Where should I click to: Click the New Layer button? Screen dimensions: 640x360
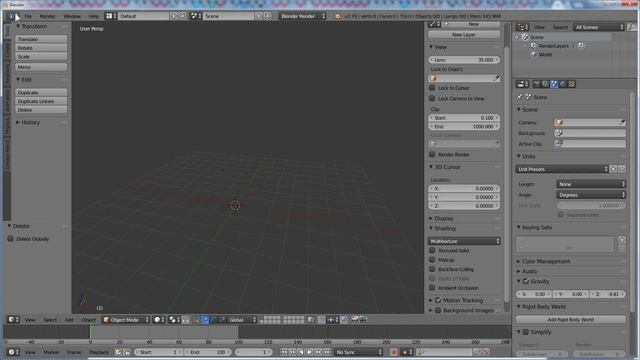pyautogui.click(x=464, y=35)
